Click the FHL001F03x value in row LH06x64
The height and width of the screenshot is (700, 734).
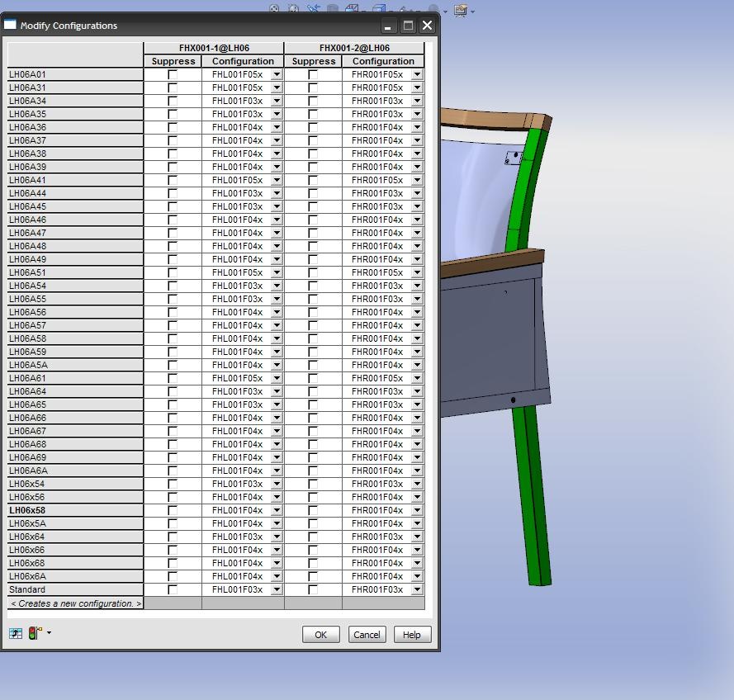tap(237, 537)
